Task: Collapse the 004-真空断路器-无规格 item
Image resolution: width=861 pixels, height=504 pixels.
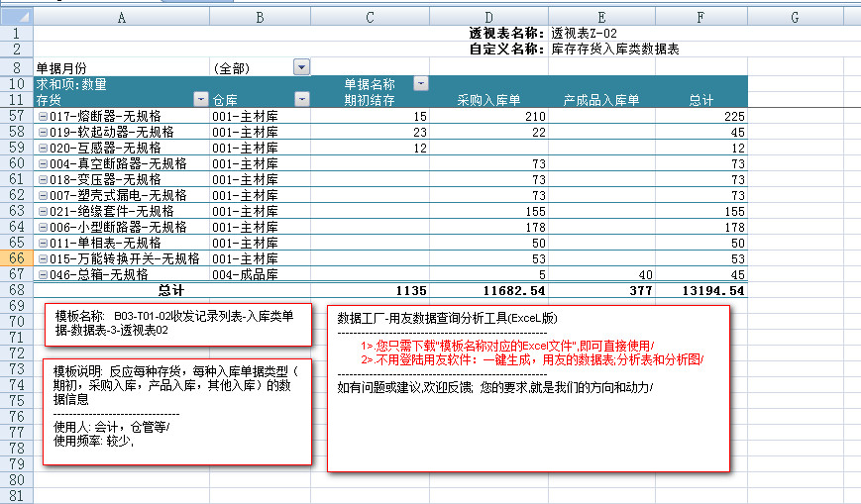Action: [x=42, y=164]
